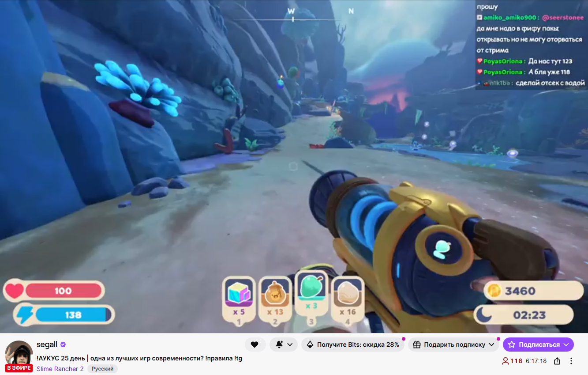The image size is (588, 375).
Task: Click the in-game clock 02:23
Action: (529, 315)
